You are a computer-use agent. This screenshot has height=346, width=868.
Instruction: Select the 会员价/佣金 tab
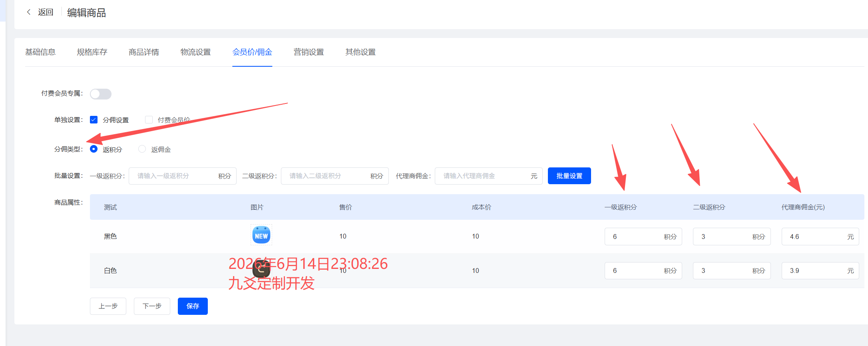click(252, 52)
